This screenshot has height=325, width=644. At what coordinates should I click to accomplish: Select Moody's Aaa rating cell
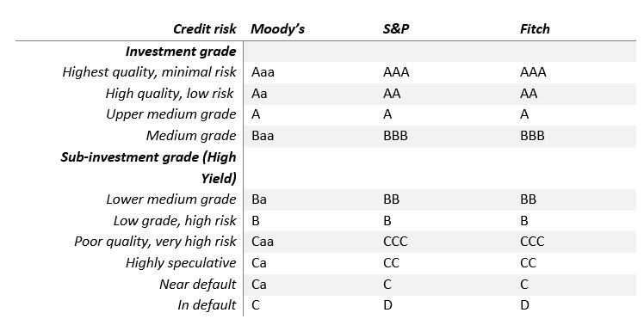tap(263, 72)
